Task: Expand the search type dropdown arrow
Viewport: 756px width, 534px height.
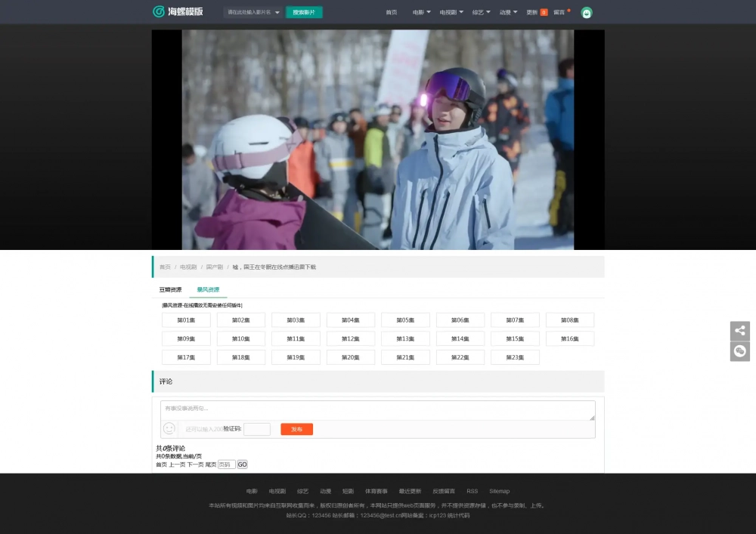Action: coord(277,13)
